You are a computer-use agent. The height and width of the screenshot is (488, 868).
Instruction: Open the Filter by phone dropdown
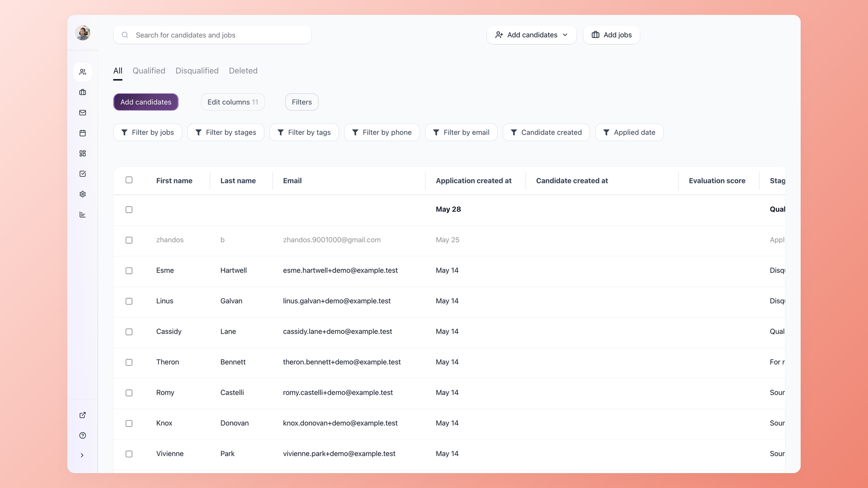pos(382,132)
